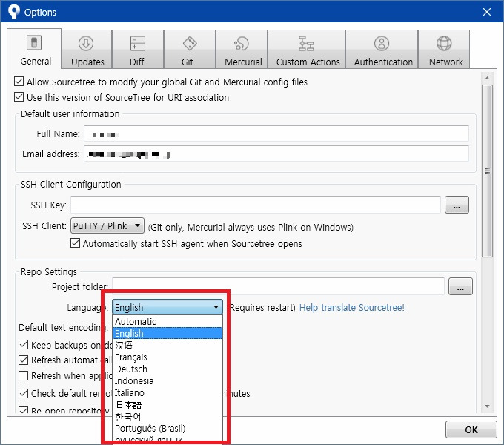
Task: Click the scrollbar up arrow
Action: click(487, 78)
